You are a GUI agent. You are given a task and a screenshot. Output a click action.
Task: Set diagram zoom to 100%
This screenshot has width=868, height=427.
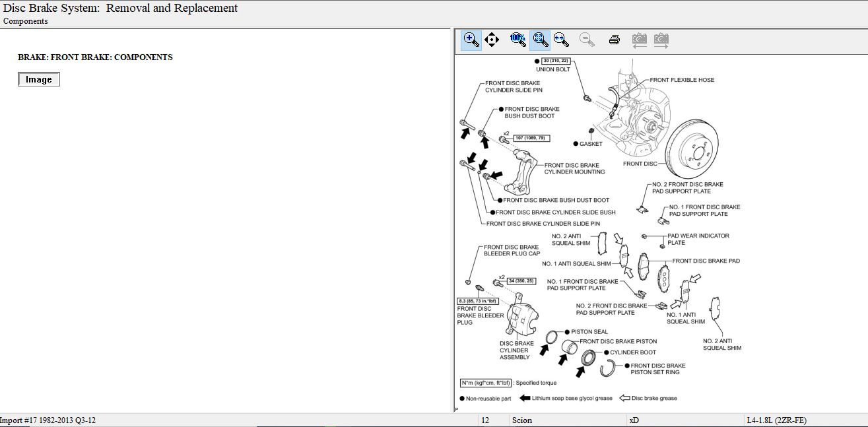tap(518, 40)
